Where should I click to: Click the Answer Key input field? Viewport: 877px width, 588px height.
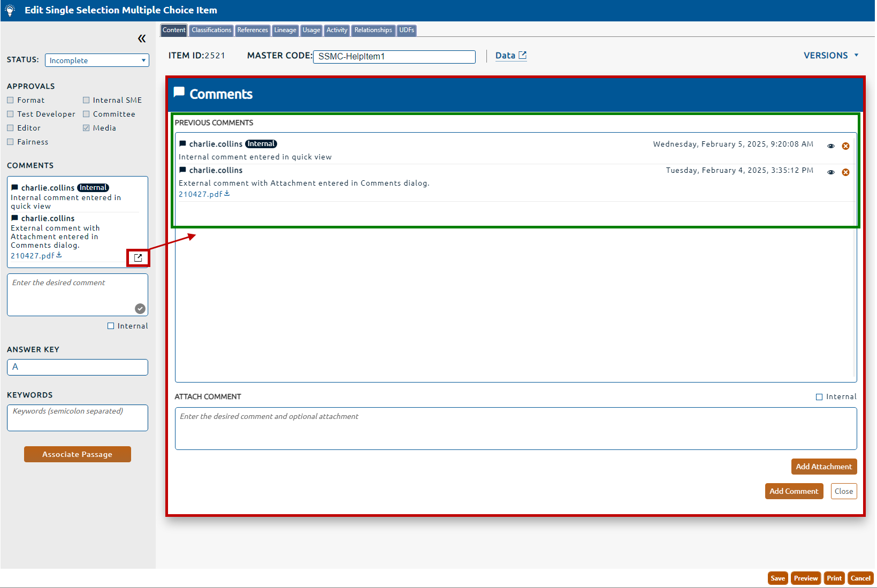(x=78, y=367)
